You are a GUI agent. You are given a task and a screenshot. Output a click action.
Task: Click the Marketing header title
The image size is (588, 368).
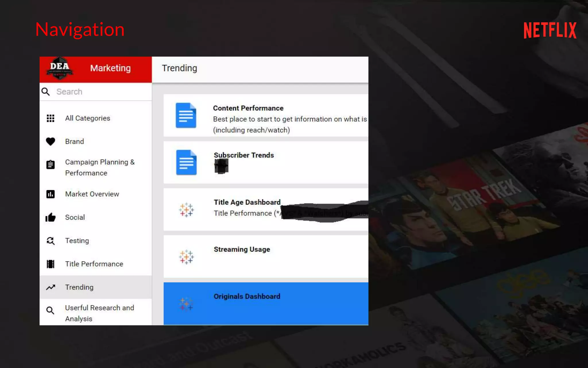(110, 68)
